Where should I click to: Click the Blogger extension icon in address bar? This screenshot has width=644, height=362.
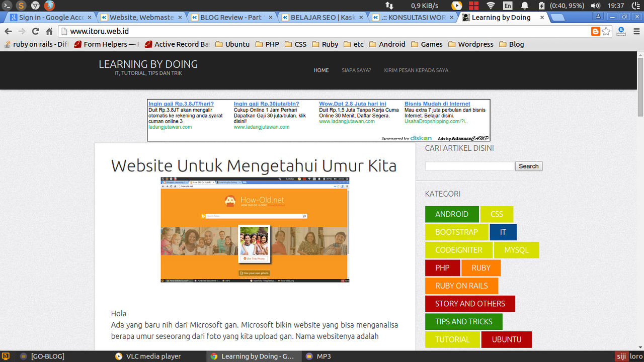(596, 31)
